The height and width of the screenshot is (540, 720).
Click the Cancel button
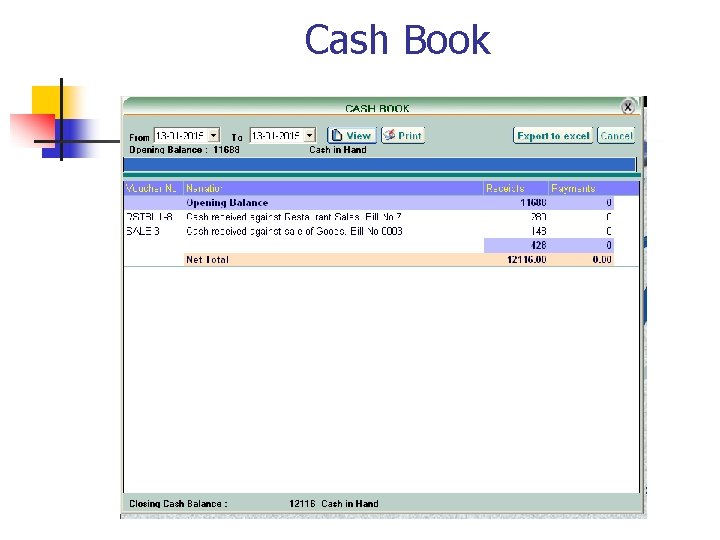pyautogui.click(x=616, y=136)
